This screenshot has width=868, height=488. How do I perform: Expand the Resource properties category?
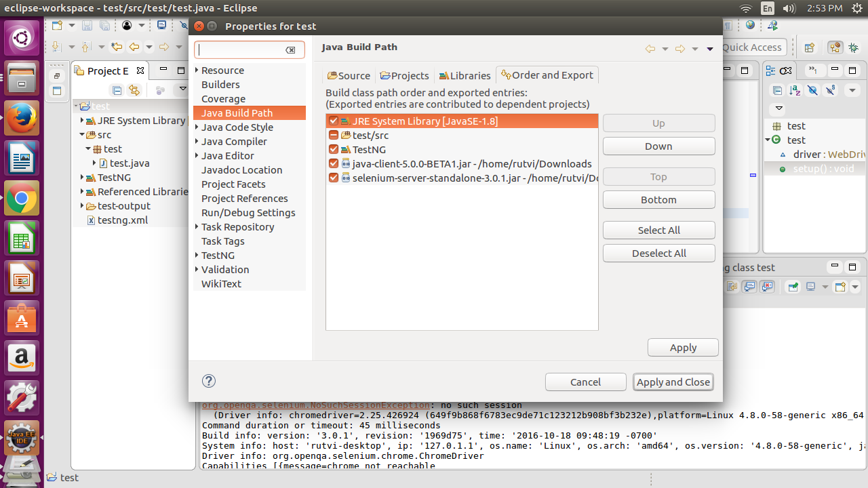pyautogui.click(x=197, y=70)
